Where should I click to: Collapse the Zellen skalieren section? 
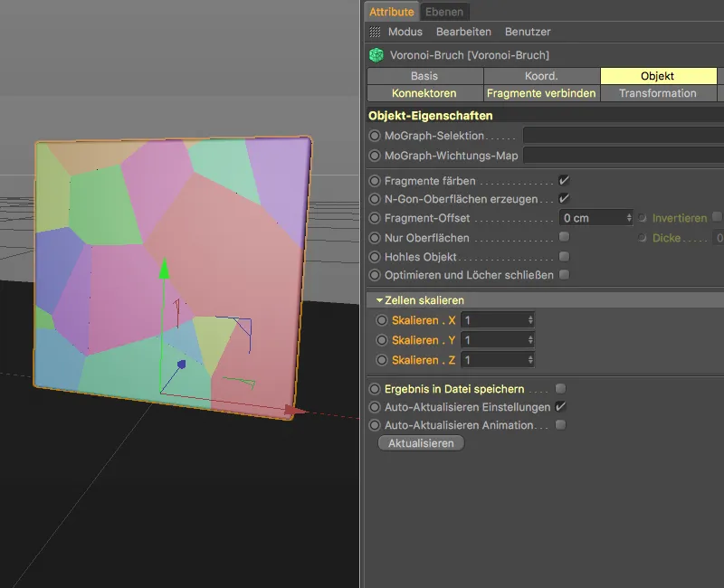pyautogui.click(x=379, y=300)
